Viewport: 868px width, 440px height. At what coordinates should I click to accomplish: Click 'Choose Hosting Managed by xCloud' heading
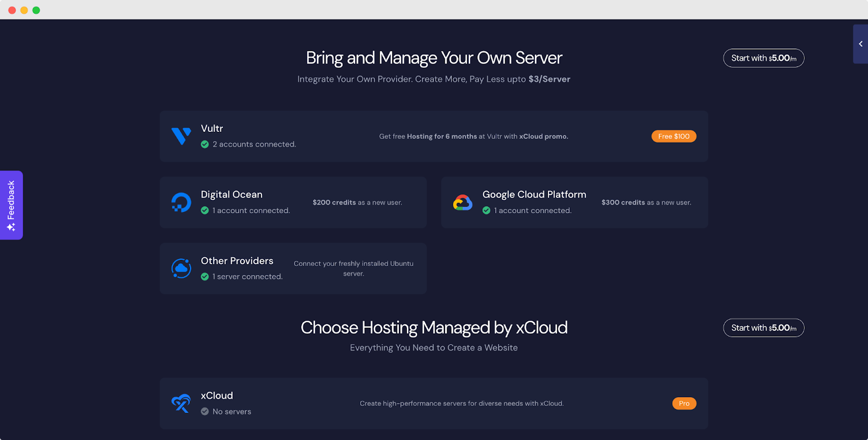click(x=434, y=328)
